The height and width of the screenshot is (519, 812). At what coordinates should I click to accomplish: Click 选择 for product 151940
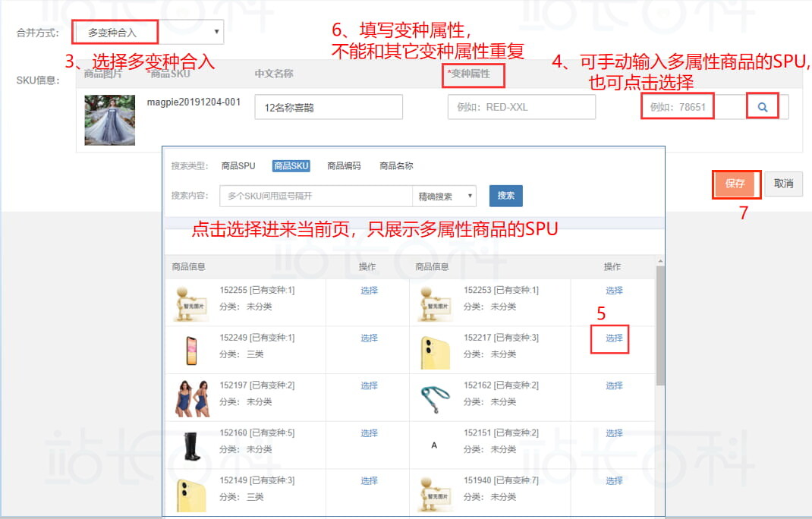click(x=614, y=481)
